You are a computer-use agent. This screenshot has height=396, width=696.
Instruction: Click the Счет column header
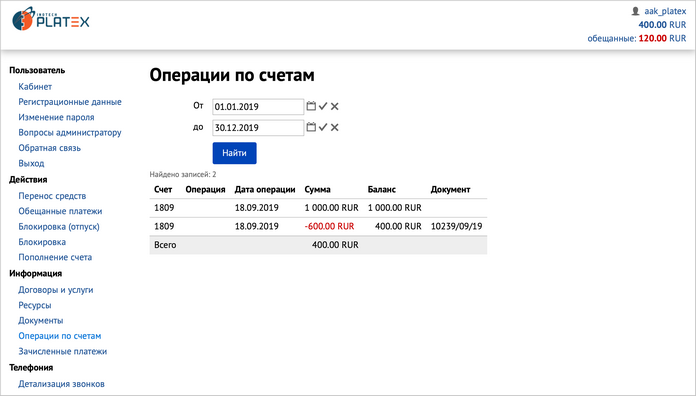point(163,190)
